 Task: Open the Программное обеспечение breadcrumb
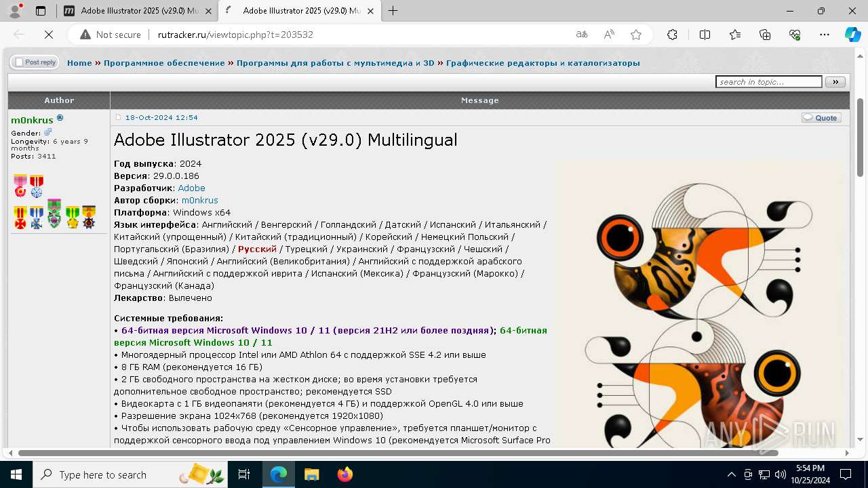[x=164, y=63]
